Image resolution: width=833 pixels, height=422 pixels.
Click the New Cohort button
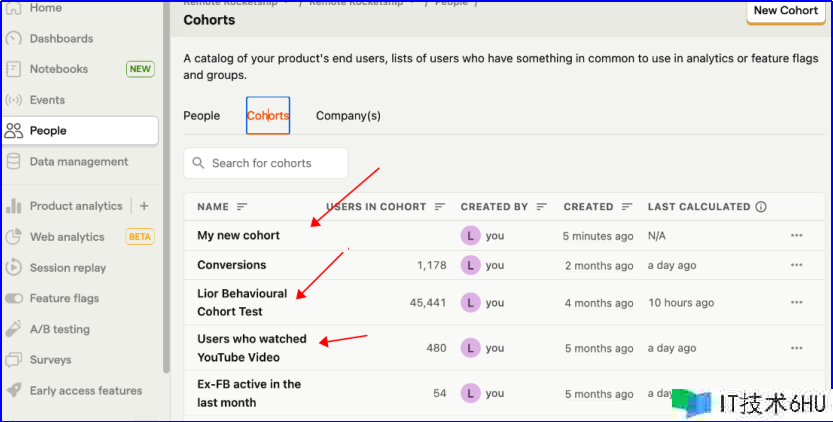(x=785, y=11)
